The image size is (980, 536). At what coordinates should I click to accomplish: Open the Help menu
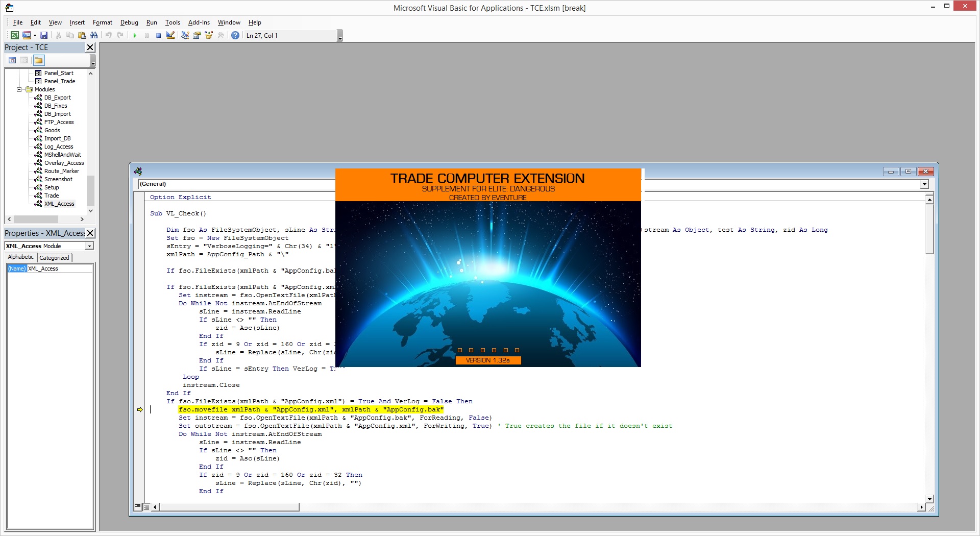click(x=255, y=22)
